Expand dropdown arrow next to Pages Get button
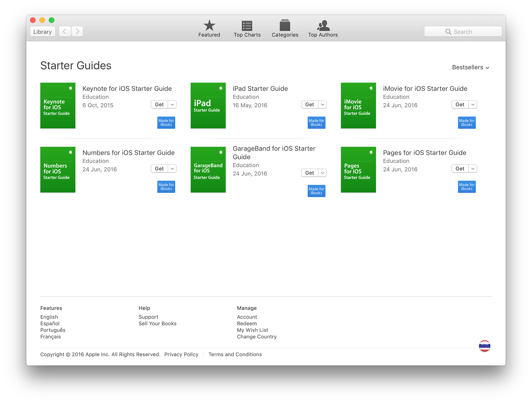This screenshot has height=403, width=532. (473, 169)
